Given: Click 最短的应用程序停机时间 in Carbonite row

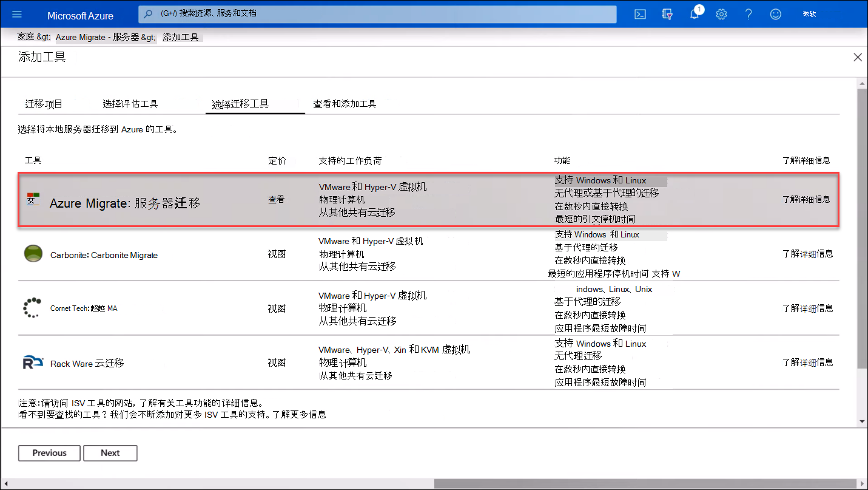Looking at the screenshot, I should (x=598, y=274).
